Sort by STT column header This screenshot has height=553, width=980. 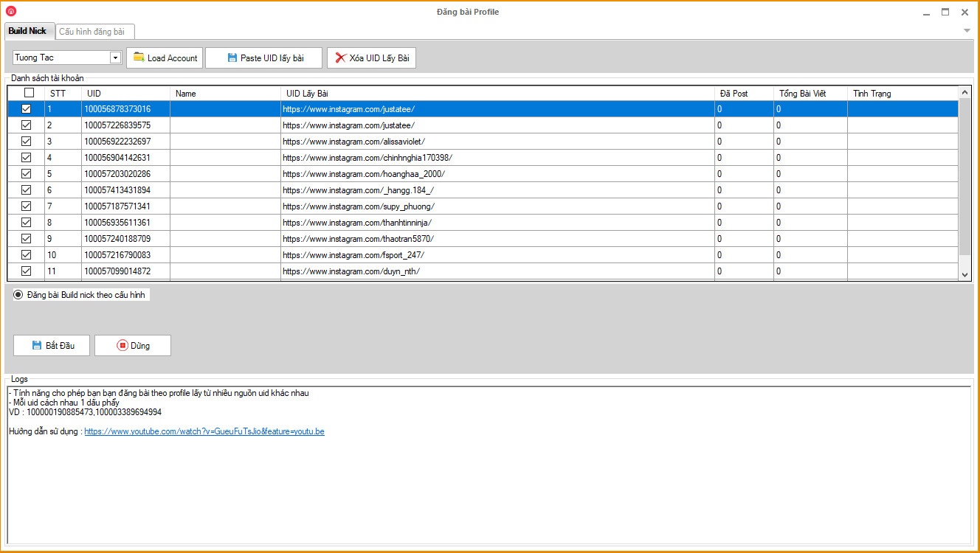click(63, 94)
